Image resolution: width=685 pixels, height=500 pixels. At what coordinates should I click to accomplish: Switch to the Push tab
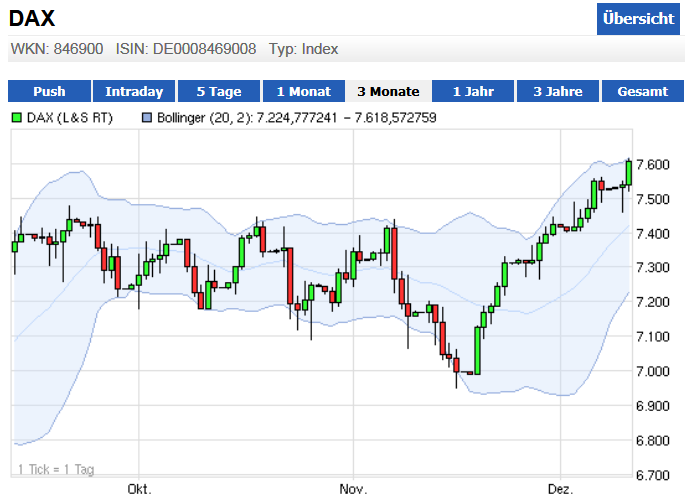[49, 91]
